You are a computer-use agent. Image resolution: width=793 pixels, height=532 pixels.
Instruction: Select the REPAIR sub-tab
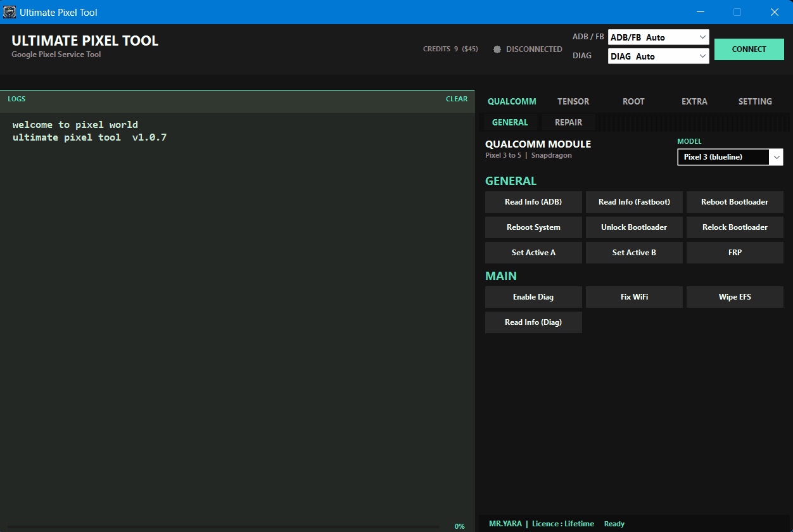click(x=569, y=122)
